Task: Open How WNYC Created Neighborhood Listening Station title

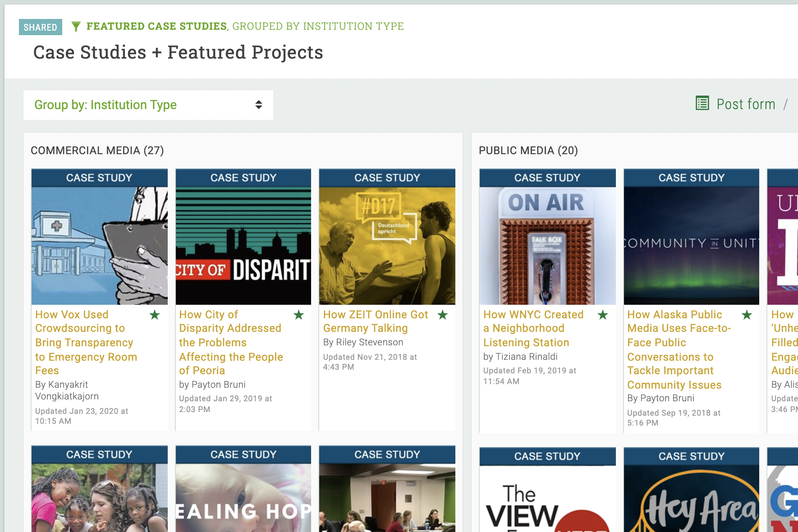Action: (533, 328)
